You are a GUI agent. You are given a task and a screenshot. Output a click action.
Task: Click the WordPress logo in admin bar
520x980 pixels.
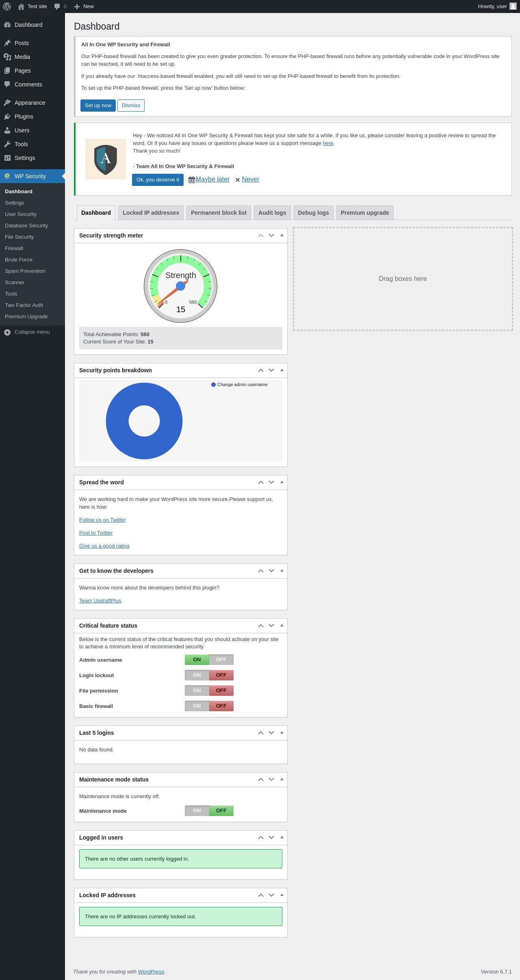7,6
